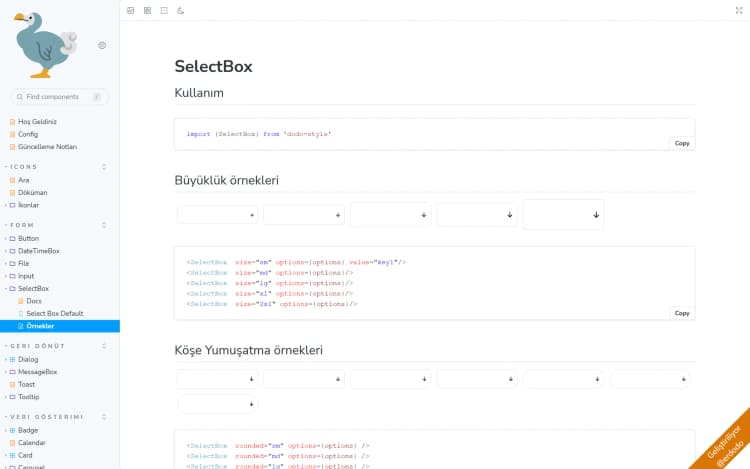Expand the Button folder in sidebar

[x=28, y=239]
